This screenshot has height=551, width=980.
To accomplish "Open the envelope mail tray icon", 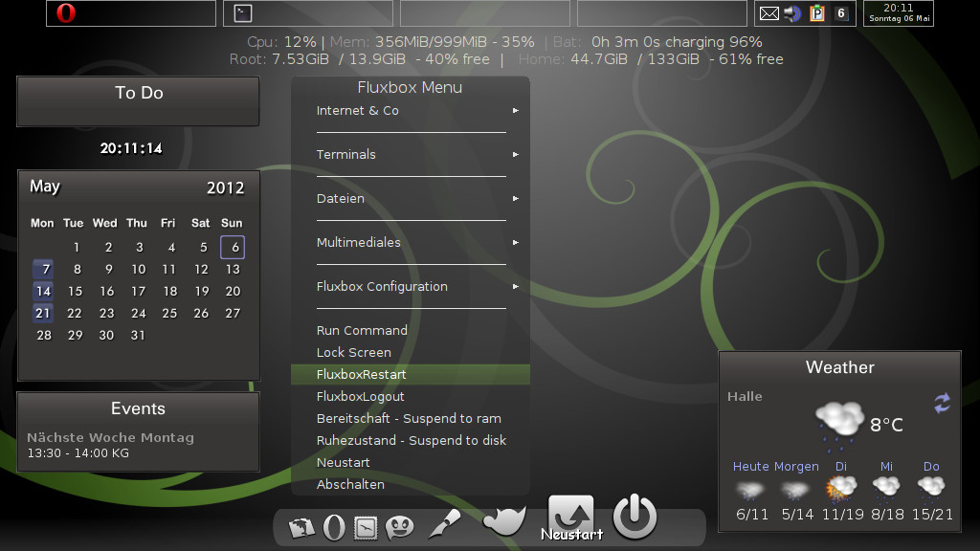I will tap(768, 13).
